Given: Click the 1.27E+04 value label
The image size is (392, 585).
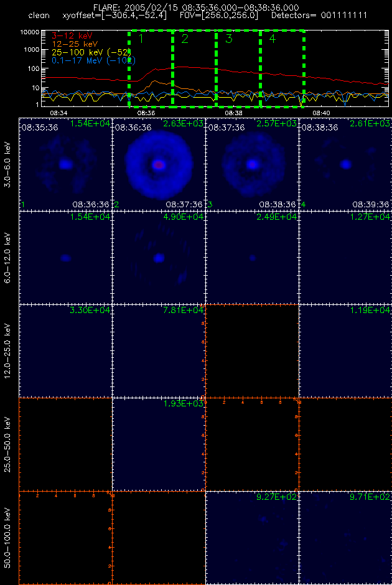Looking at the screenshot, I should (x=370, y=217).
